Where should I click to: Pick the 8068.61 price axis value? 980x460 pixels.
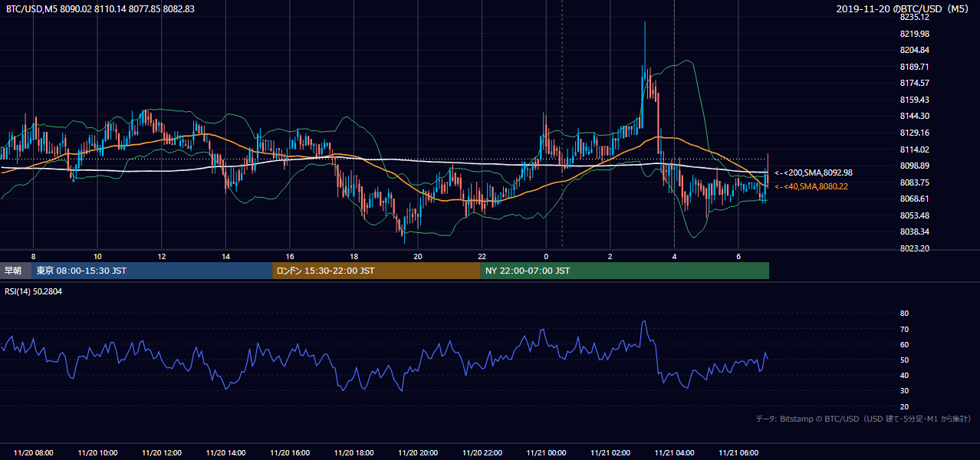tap(915, 199)
